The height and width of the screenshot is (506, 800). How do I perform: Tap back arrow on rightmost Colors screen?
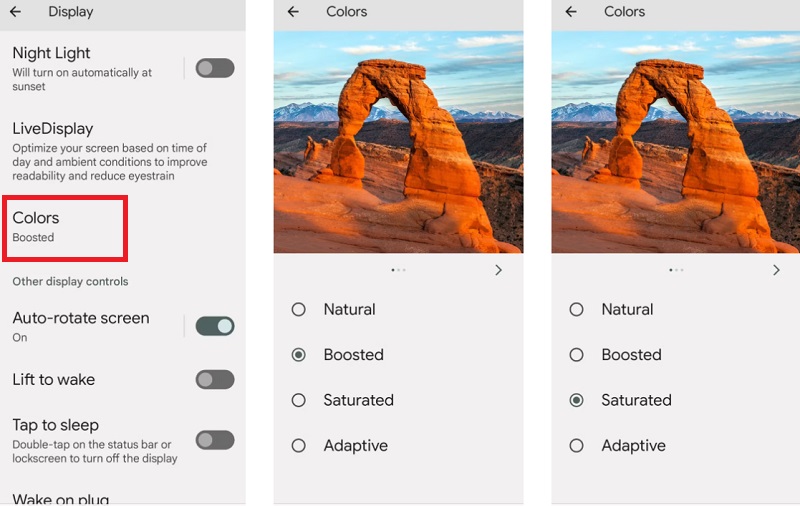[571, 11]
